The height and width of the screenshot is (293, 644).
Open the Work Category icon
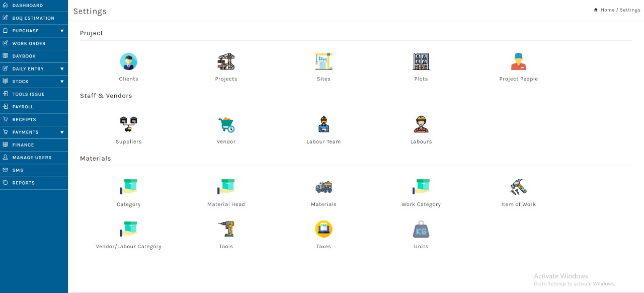click(421, 187)
